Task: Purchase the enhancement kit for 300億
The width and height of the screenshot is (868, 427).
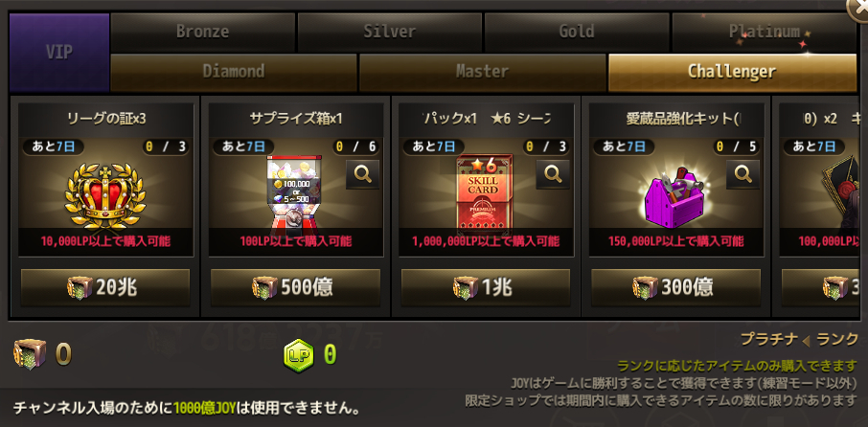Action: pyautogui.click(x=676, y=287)
